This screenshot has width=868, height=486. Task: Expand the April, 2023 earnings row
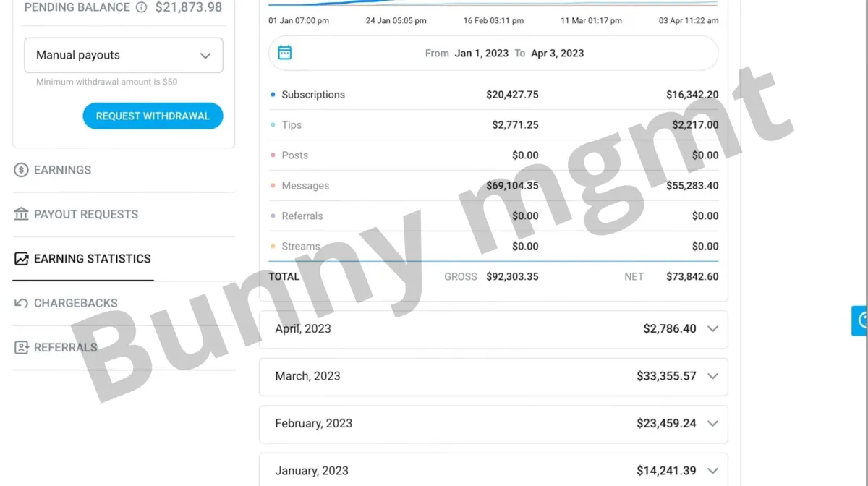[x=712, y=329]
